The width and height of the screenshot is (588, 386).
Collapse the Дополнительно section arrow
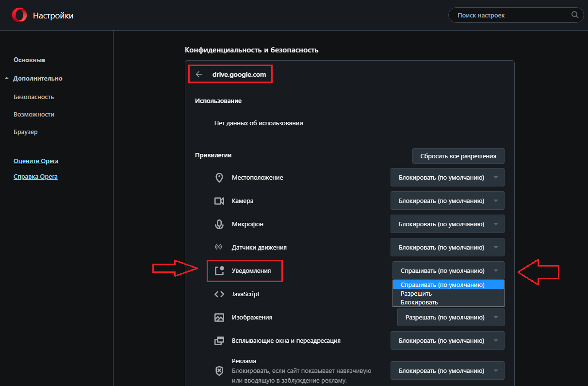point(7,78)
